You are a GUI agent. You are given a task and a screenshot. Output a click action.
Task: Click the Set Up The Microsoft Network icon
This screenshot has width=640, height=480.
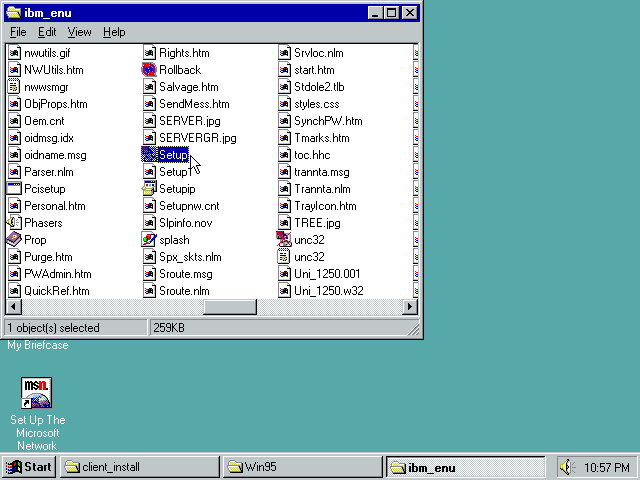point(37,393)
